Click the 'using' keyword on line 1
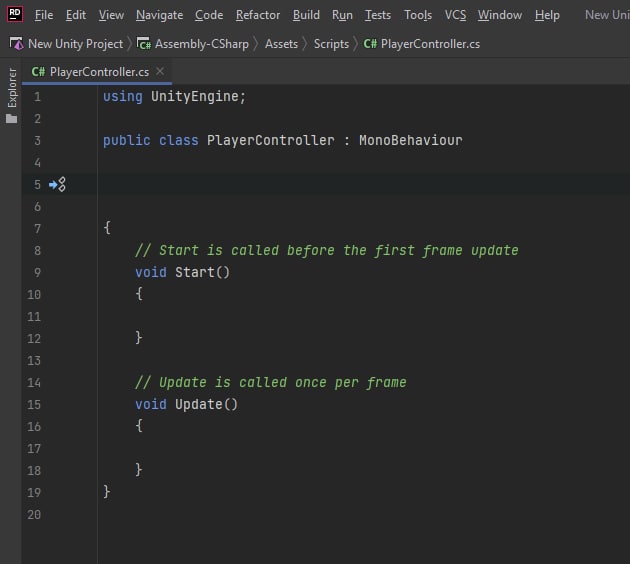Image resolution: width=630 pixels, height=564 pixels. pyautogui.click(x=123, y=96)
